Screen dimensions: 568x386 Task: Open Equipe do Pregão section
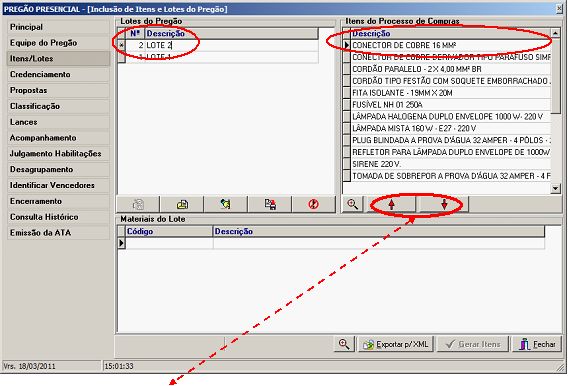pyautogui.click(x=58, y=43)
